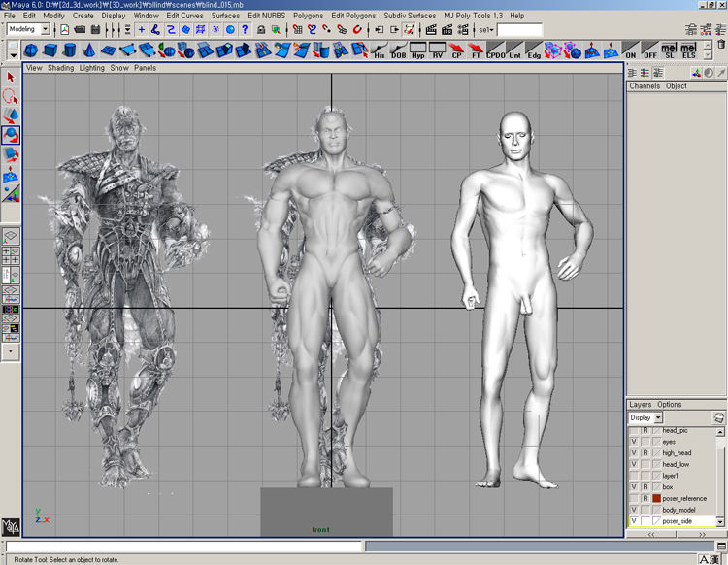
Task: Click the Options menu in Layers panel
Action: pos(670,405)
